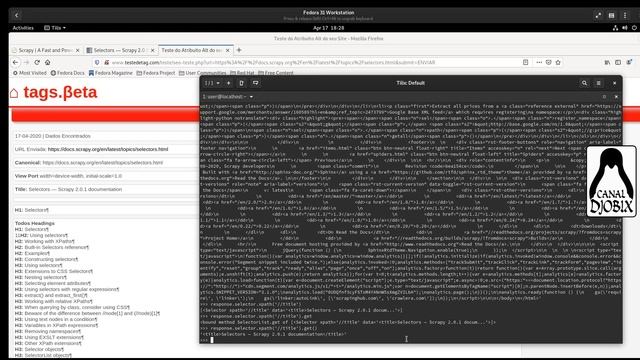Click Tilix terminal prompt line

point(411,340)
